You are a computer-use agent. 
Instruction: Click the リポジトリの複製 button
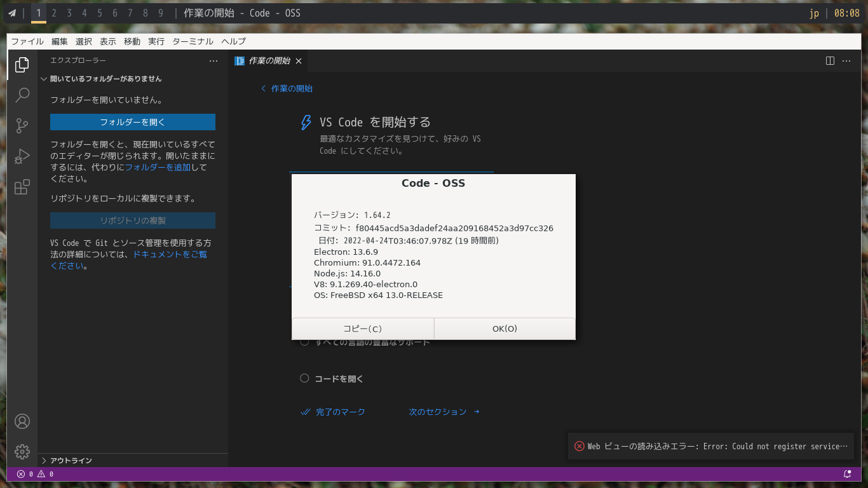(133, 220)
